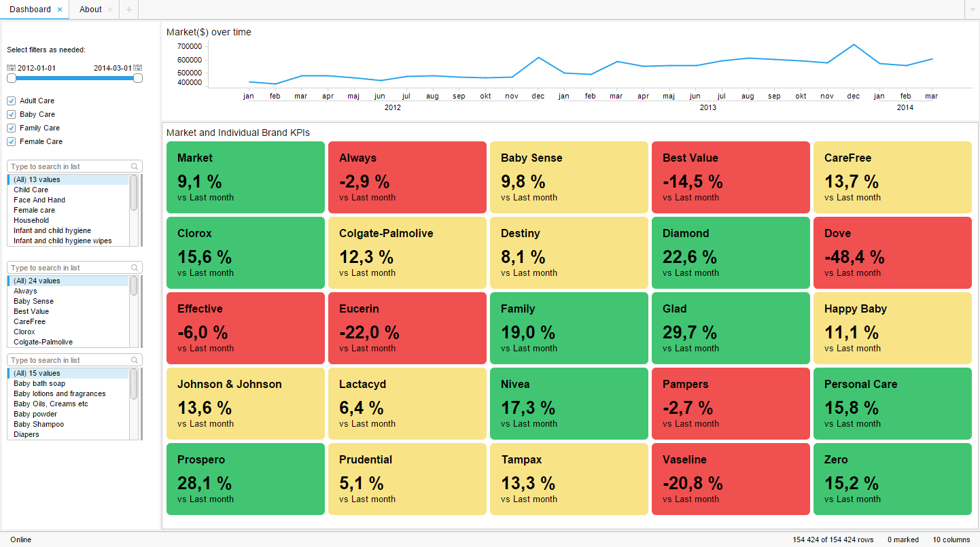The width and height of the screenshot is (980, 547).
Task: Toggle the Baby Care checkbox
Action: 11,114
